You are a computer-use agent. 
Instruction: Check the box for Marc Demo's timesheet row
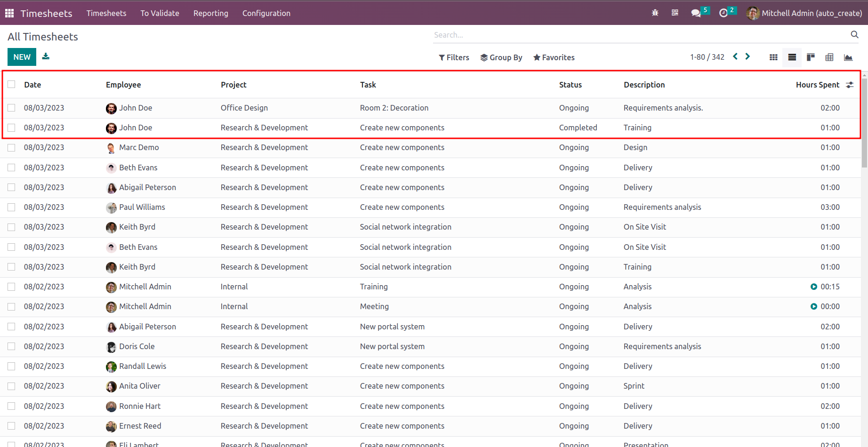tap(12, 148)
